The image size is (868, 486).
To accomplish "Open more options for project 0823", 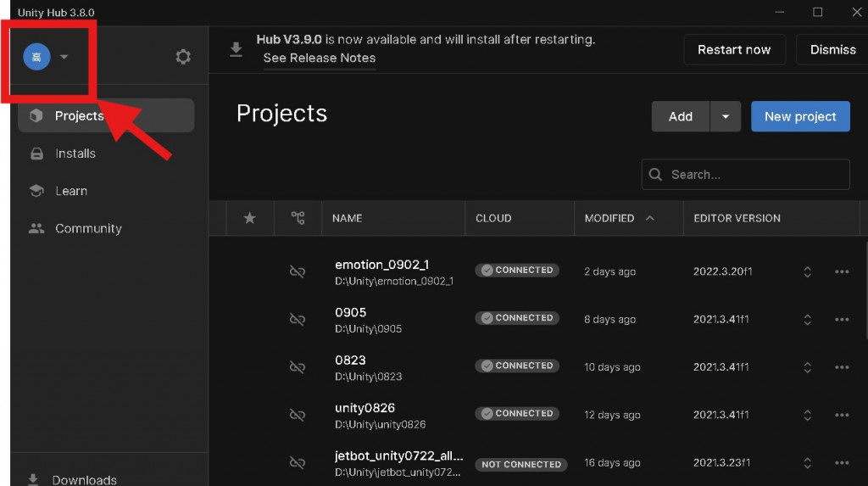I will pos(842,367).
